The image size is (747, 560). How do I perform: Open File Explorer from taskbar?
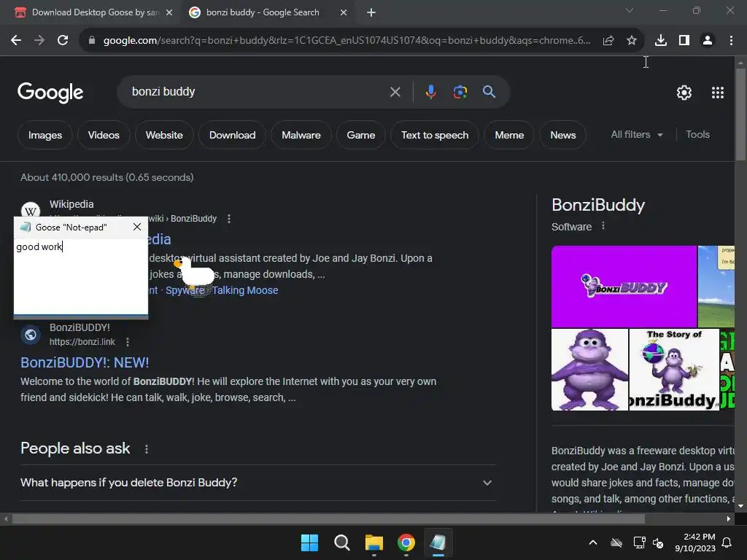tap(374, 542)
